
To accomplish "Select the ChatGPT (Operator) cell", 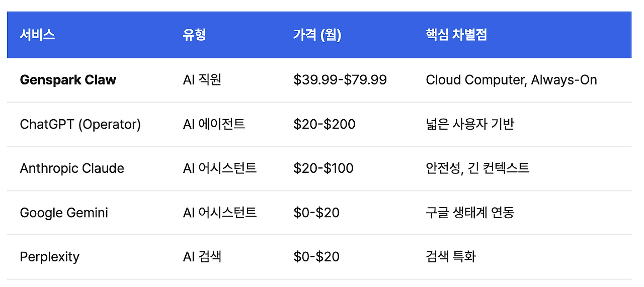I will (80, 124).
